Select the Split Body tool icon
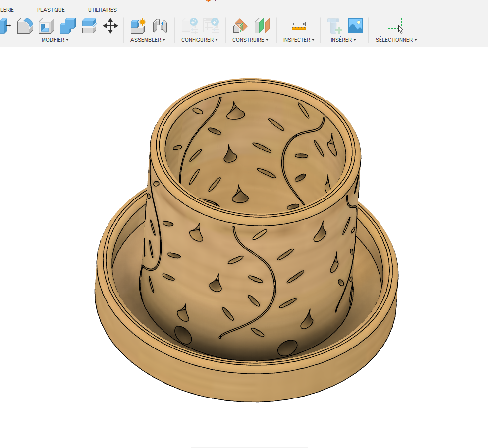 89,25
